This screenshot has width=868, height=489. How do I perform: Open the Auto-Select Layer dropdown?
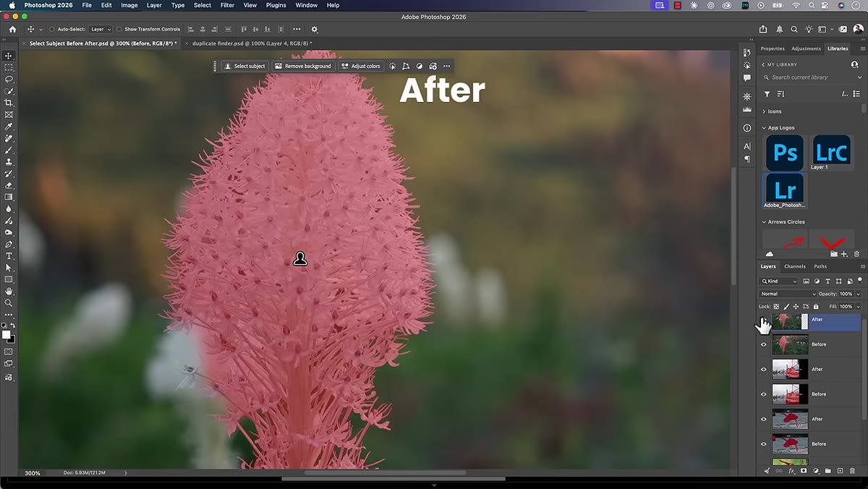[100, 30]
